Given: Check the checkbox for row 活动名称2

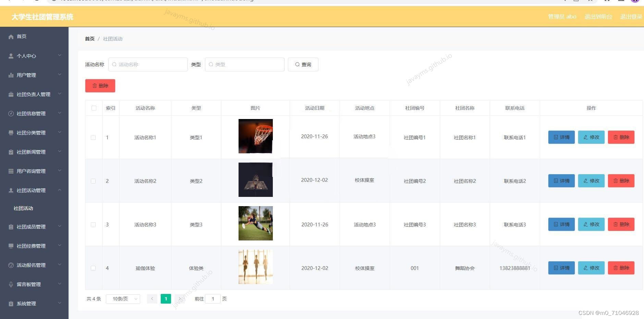Looking at the screenshot, I should 93,181.
